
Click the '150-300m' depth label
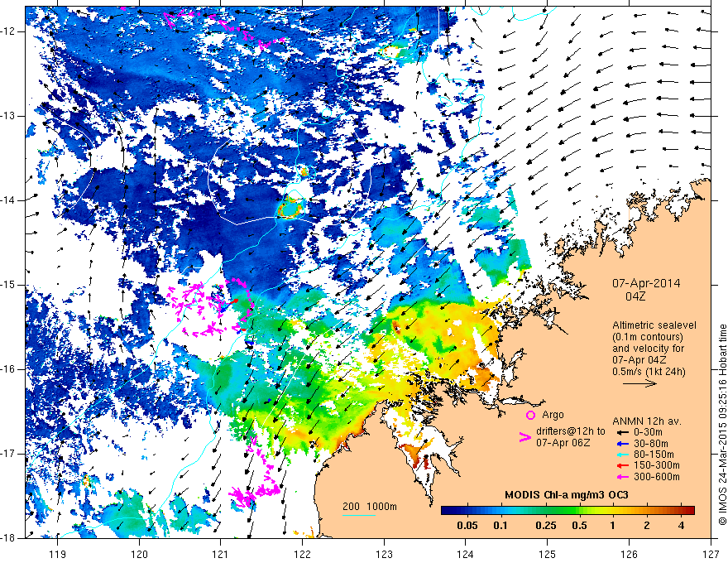657,465
